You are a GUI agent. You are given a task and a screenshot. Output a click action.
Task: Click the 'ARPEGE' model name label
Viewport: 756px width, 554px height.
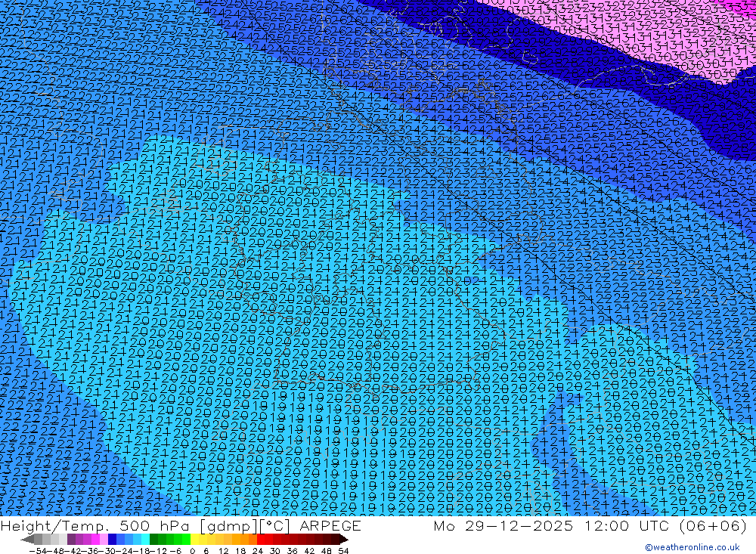point(330,525)
